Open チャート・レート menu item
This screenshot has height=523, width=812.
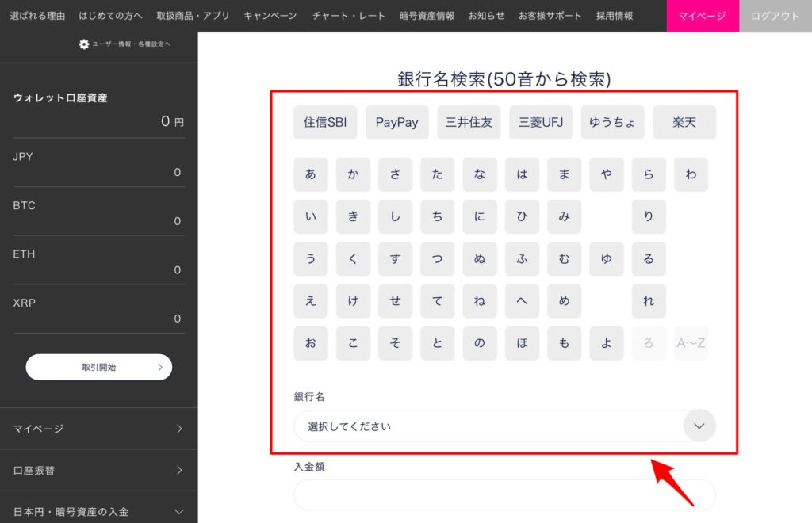coord(349,16)
